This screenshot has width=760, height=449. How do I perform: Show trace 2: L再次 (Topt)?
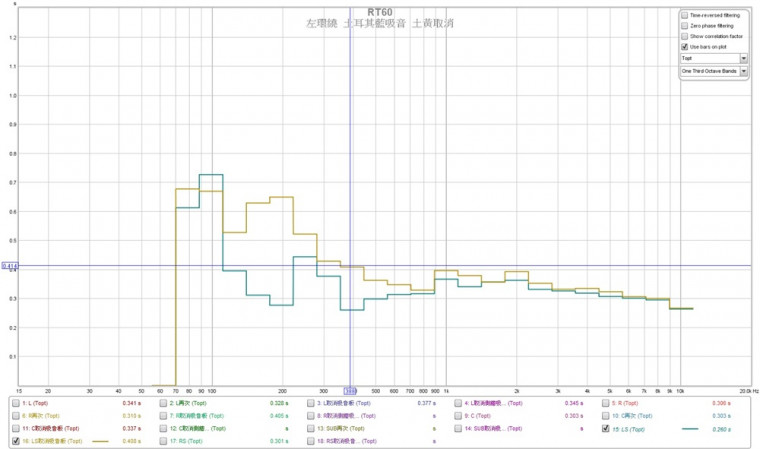163,403
